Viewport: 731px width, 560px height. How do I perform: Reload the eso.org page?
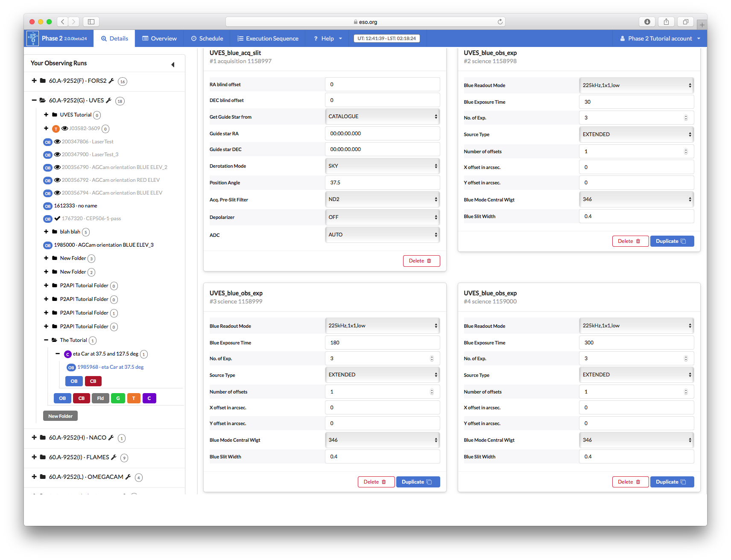coord(500,22)
